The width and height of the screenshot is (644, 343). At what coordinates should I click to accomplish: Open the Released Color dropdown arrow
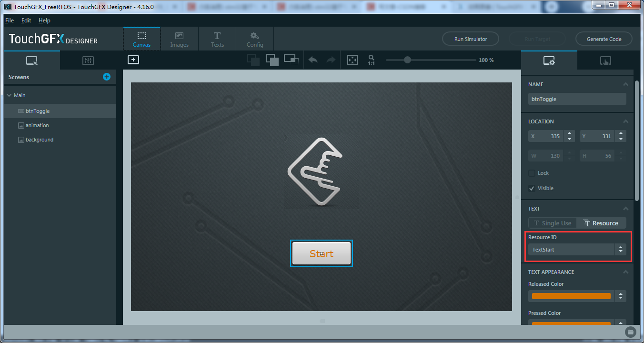point(620,296)
